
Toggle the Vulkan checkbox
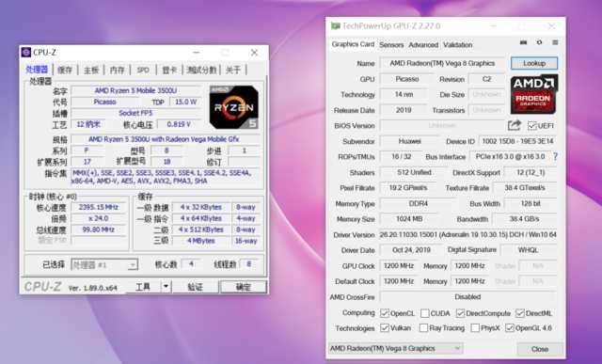385,328
